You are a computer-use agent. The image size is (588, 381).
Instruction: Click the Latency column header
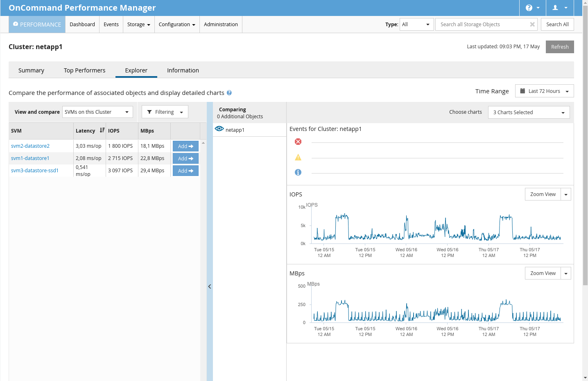90,131
